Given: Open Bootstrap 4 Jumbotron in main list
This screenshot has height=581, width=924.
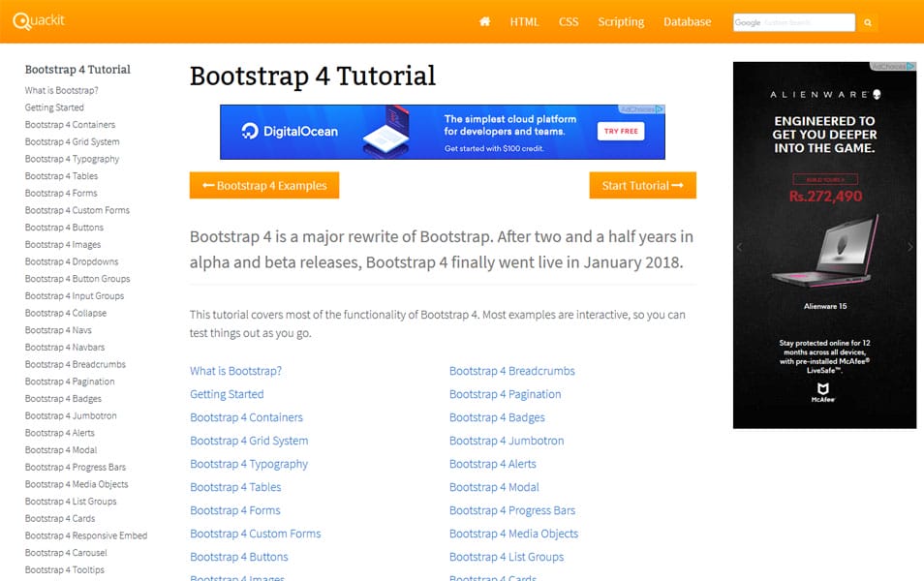Looking at the screenshot, I should point(507,441).
